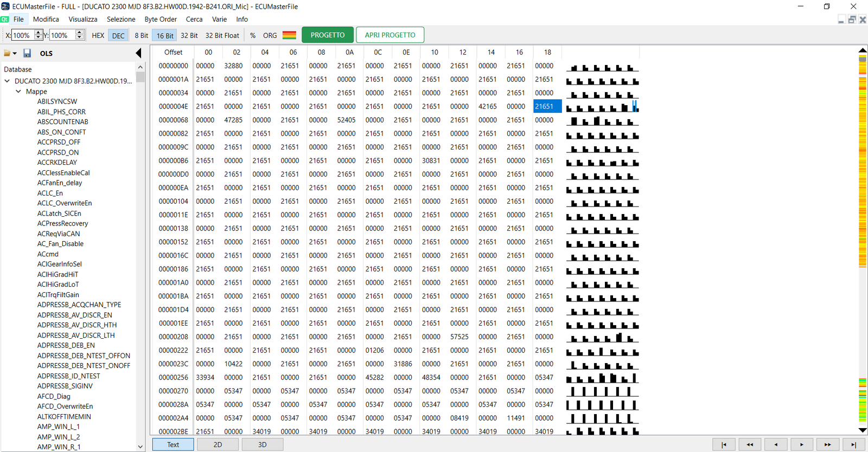Jump to last page with the skip-to-end button

click(854, 444)
